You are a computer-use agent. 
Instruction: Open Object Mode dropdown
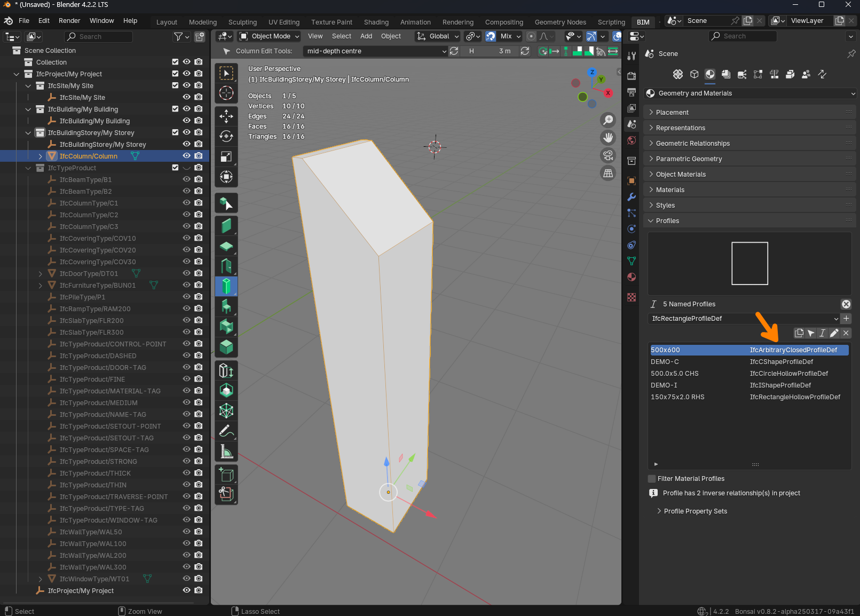pos(269,36)
